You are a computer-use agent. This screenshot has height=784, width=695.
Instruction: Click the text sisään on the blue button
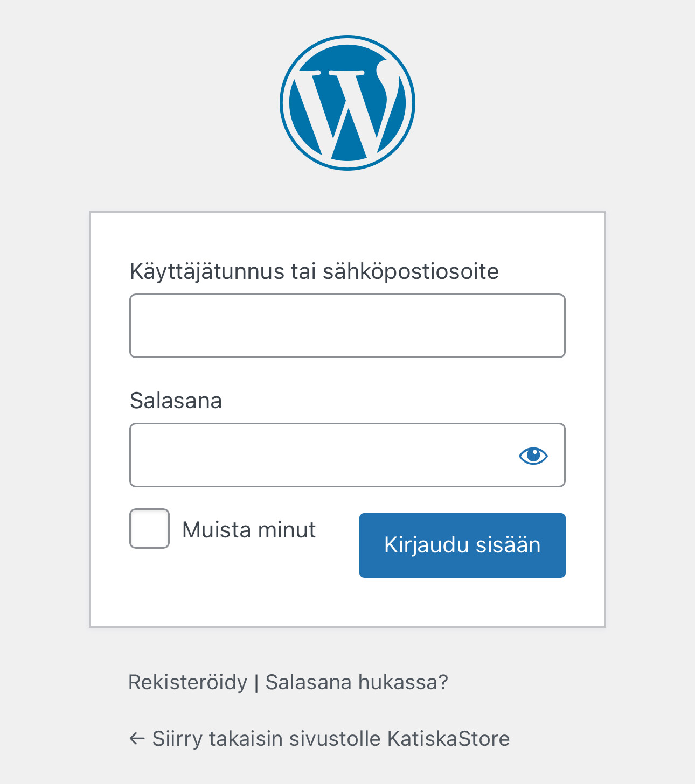[x=508, y=545]
